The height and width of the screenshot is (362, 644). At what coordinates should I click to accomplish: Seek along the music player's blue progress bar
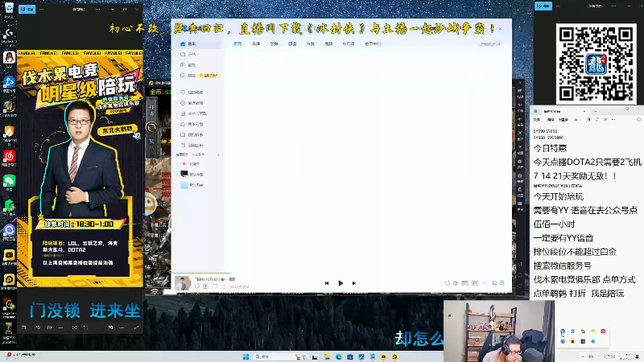pos(200,273)
